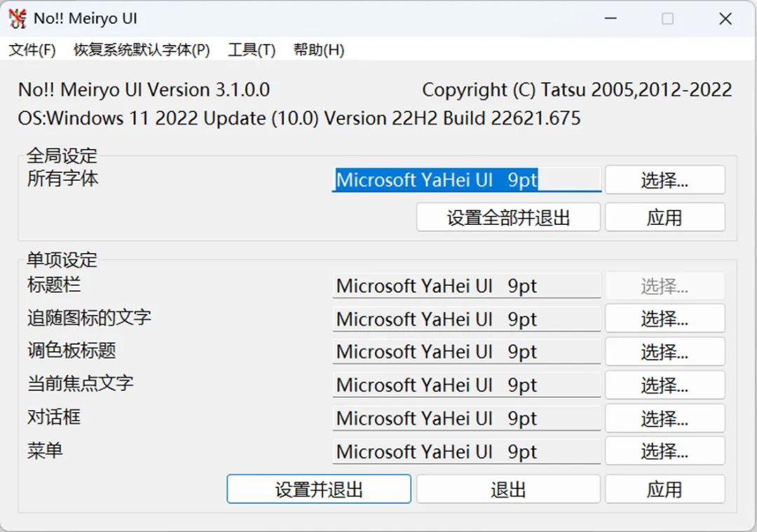Click 选择... for 所有字体

click(x=664, y=179)
